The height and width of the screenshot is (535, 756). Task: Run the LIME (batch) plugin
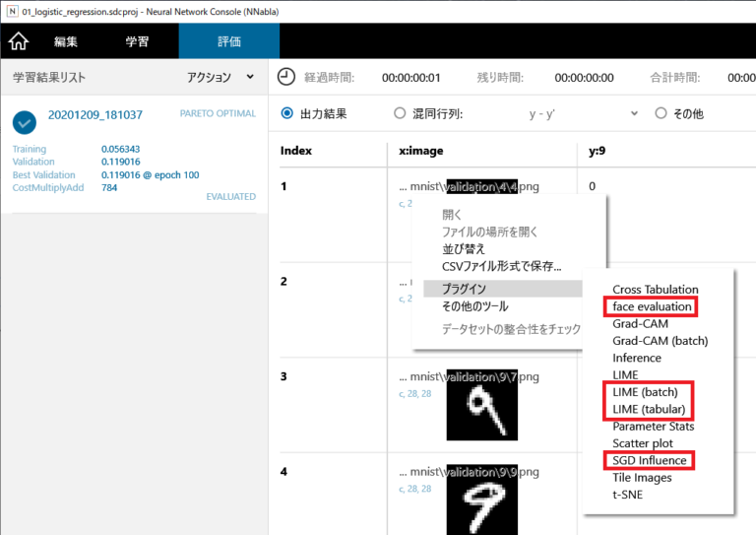tap(645, 392)
